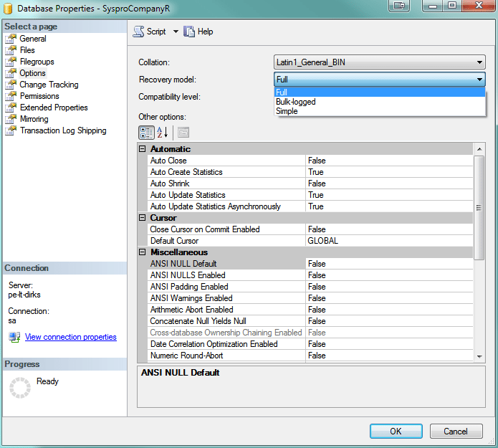
Task: Open Change Tracking page icon
Action: pos(11,85)
